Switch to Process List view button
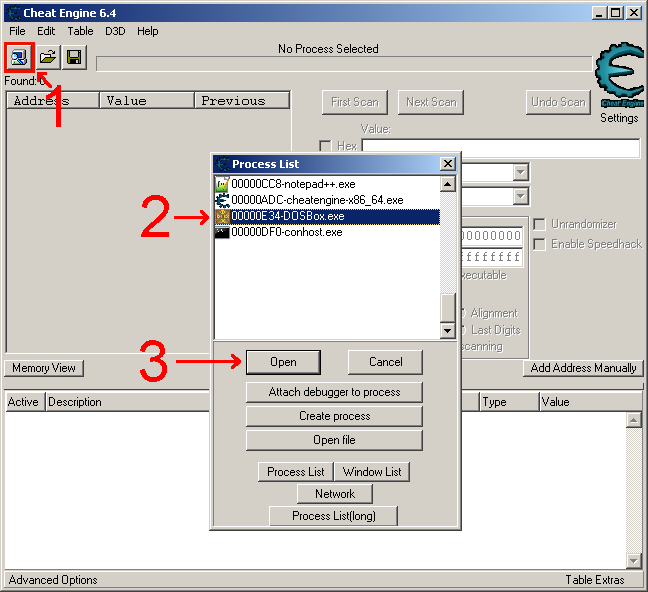 (x=295, y=472)
